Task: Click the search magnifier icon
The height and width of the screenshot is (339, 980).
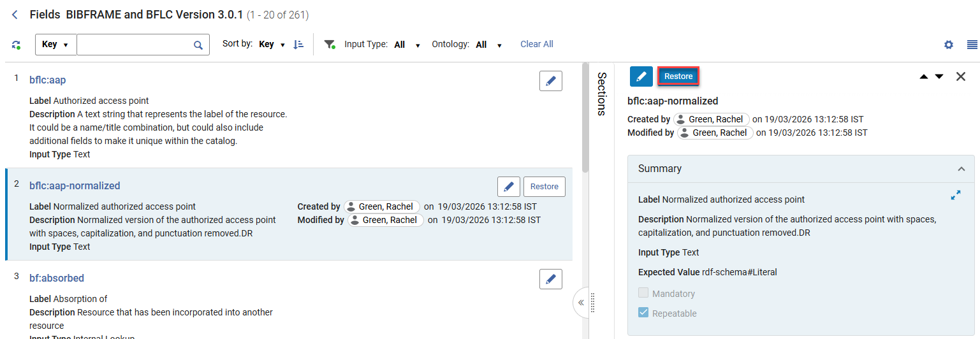Action: [x=198, y=45]
